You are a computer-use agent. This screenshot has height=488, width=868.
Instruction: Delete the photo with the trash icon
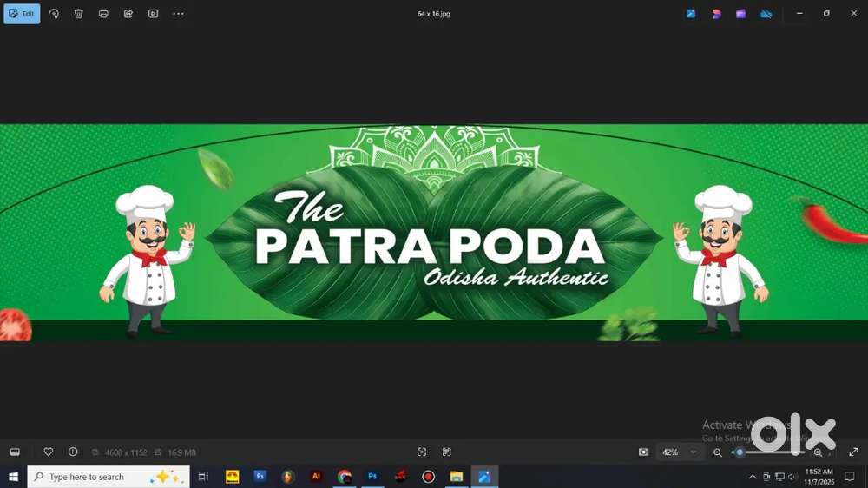pyautogui.click(x=79, y=14)
